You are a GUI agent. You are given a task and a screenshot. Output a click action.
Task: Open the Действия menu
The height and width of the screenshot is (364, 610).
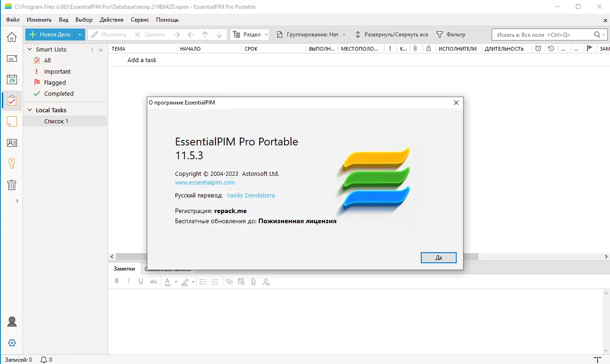click(x=111, y=20)
